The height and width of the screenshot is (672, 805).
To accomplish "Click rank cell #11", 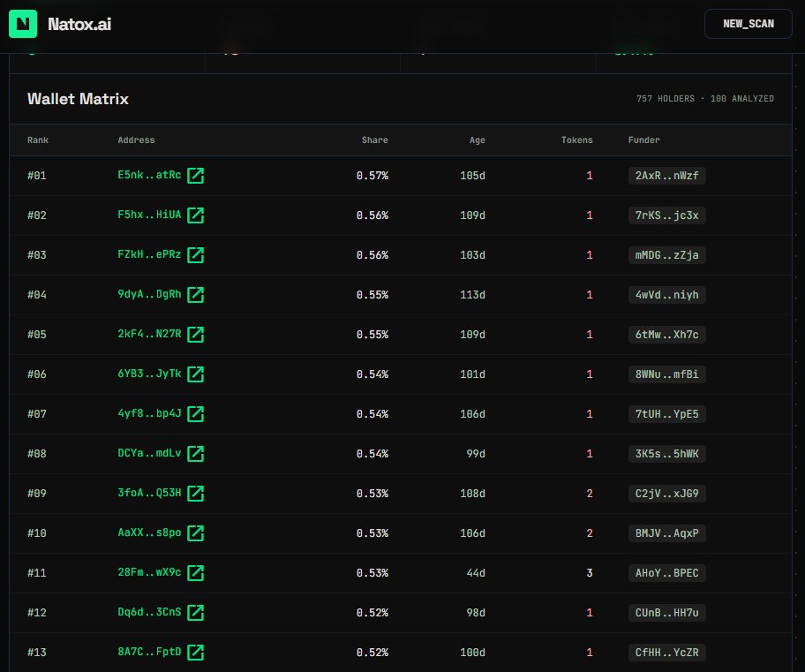I will [37, 573].
